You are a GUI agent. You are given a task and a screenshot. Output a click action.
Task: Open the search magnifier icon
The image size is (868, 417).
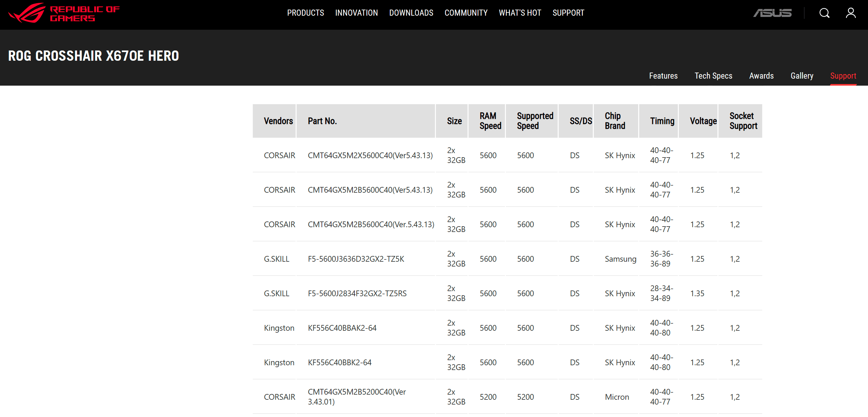click(824, 13)
